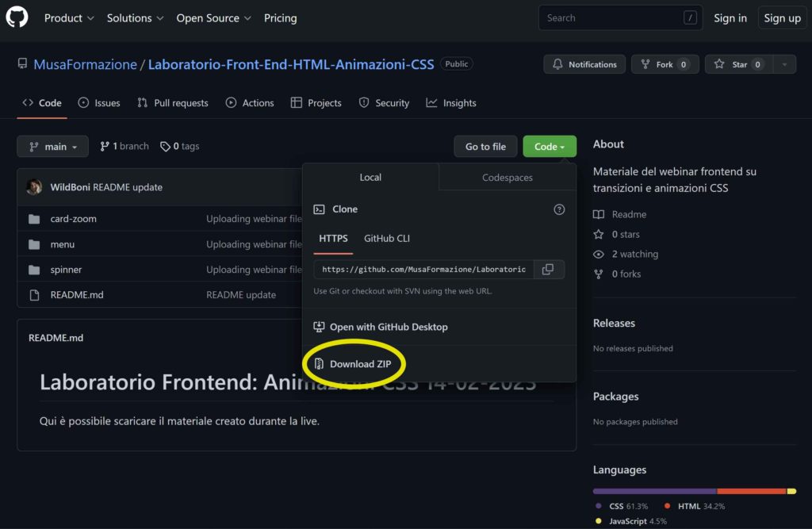This screenshot has width=812, height=529.
Task: Open the card-zoom folder
Action: click(73, 219)
